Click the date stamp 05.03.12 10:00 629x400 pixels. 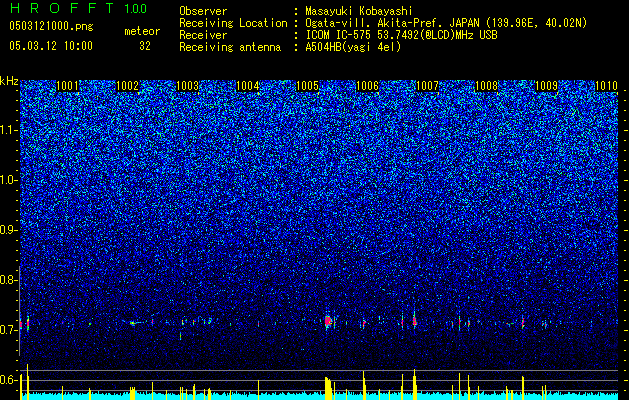[x=51, y=45]
